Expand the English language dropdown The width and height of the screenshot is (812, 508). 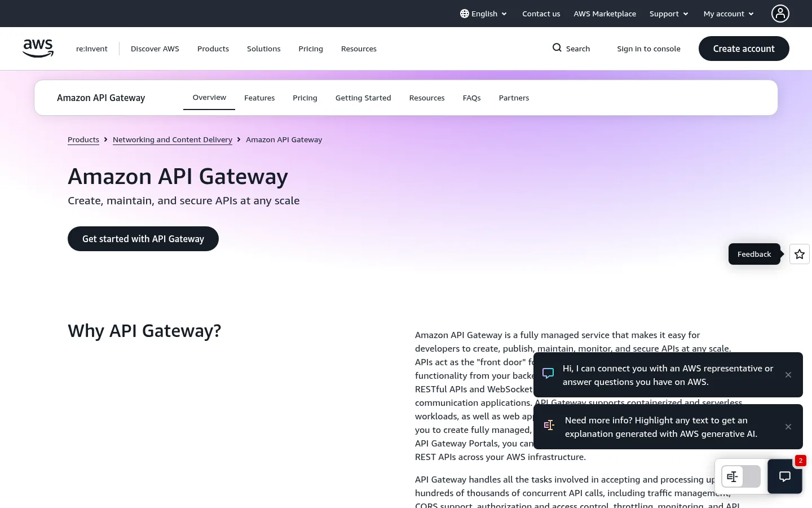484,14
